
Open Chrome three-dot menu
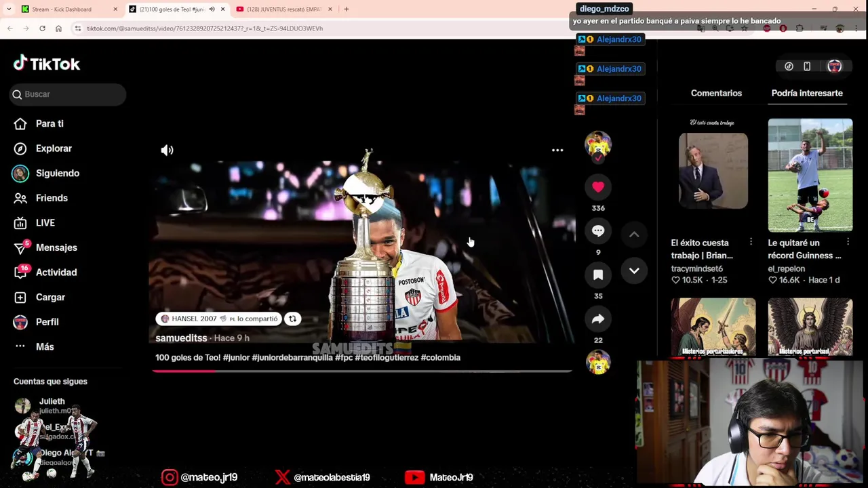pyautogui.click(x=857, y=28)
